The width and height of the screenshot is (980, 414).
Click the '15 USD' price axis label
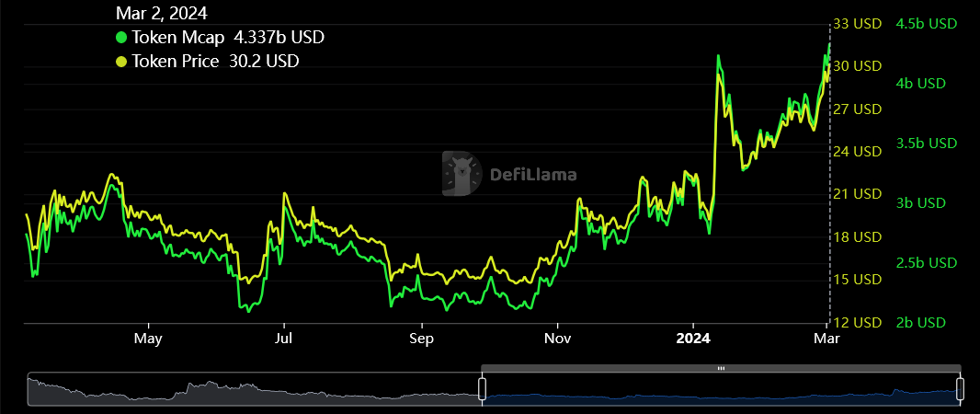858,280
